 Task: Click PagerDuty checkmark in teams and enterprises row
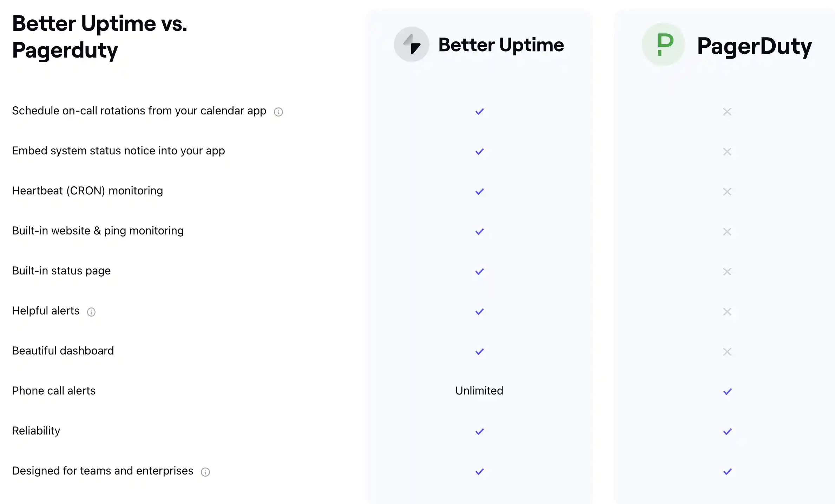click(728, 472)
